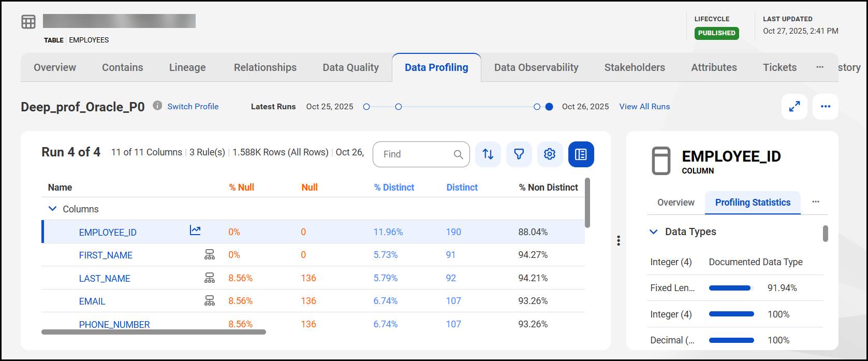Click the three-dot panel divider handle
This screenshot has width=868, height=361.
coord(619,241)
